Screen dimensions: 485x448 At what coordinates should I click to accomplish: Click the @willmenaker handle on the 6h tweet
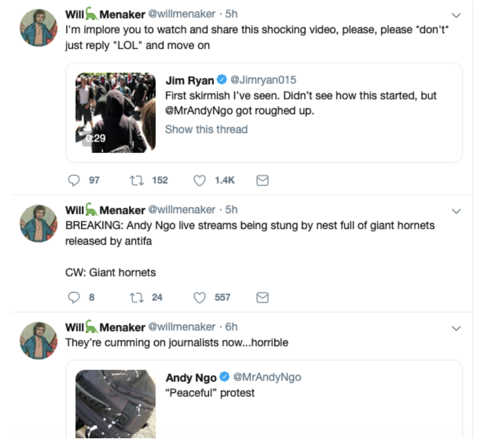tap(182, 327)
